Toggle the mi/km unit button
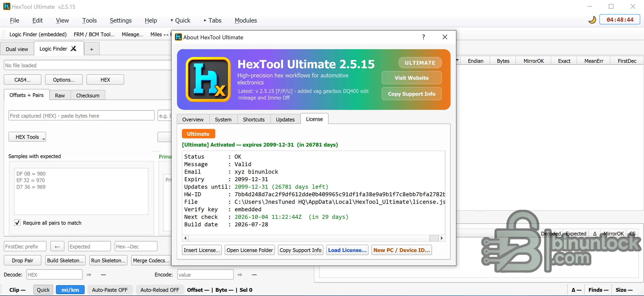644x296 pixels. (x=70, y=290)
